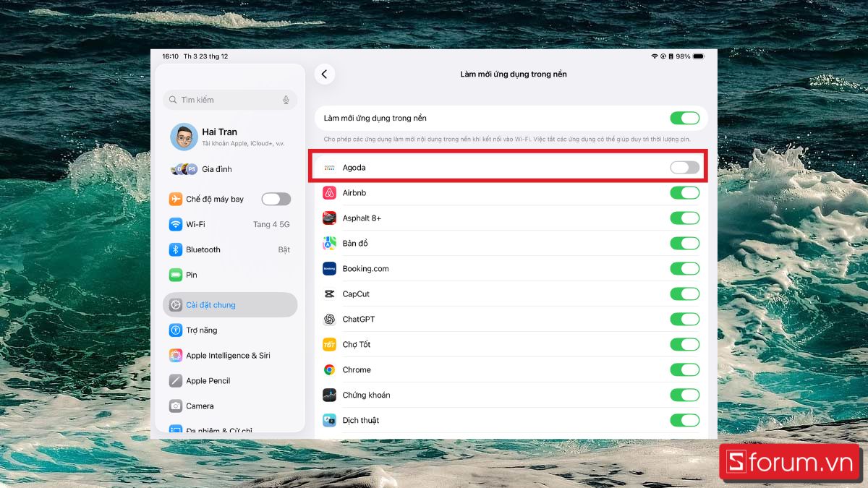Image resolution: width=868 pixels, height=488 pixels.
Task: Switch off Bản đồ background refresh
Action: [685, 244]
